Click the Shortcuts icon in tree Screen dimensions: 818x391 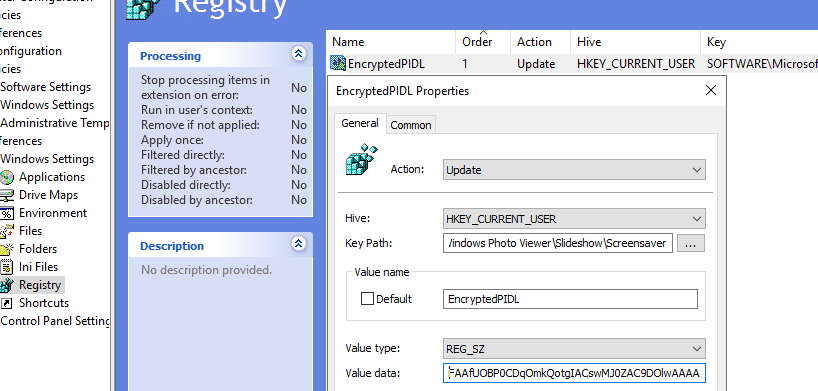[x=7, y=303]
